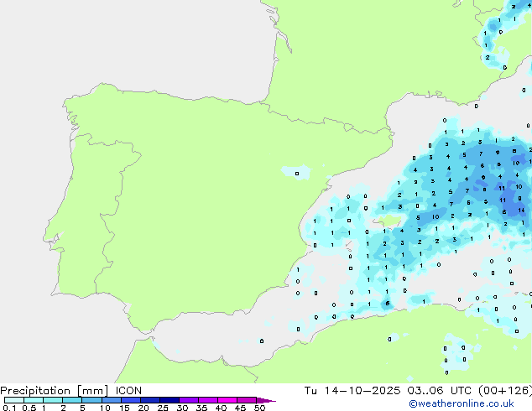The width and height of the screenshot is (532, 411).
Task: Pick the purple 30–35 mm legend swatch
Action: click(x=188, y=400)
